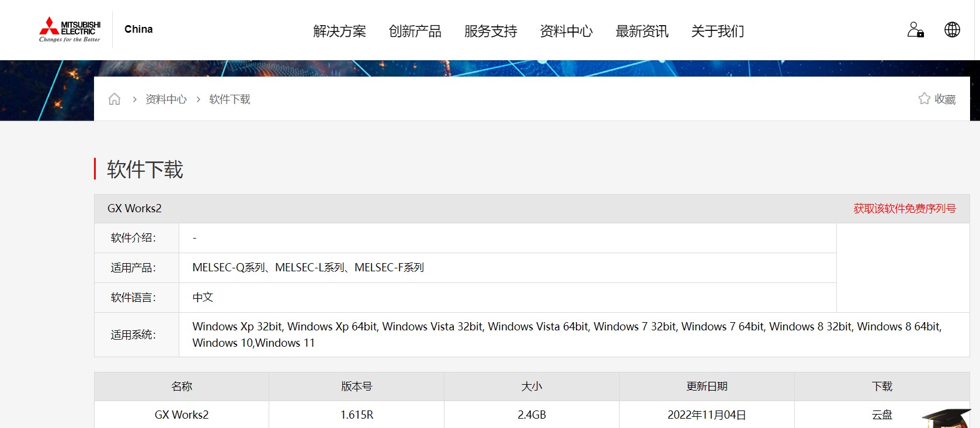This screenshot has width=980, height=428.
Task: Click the 软件下载 breadcrumb link
Action: click(230, 99)
